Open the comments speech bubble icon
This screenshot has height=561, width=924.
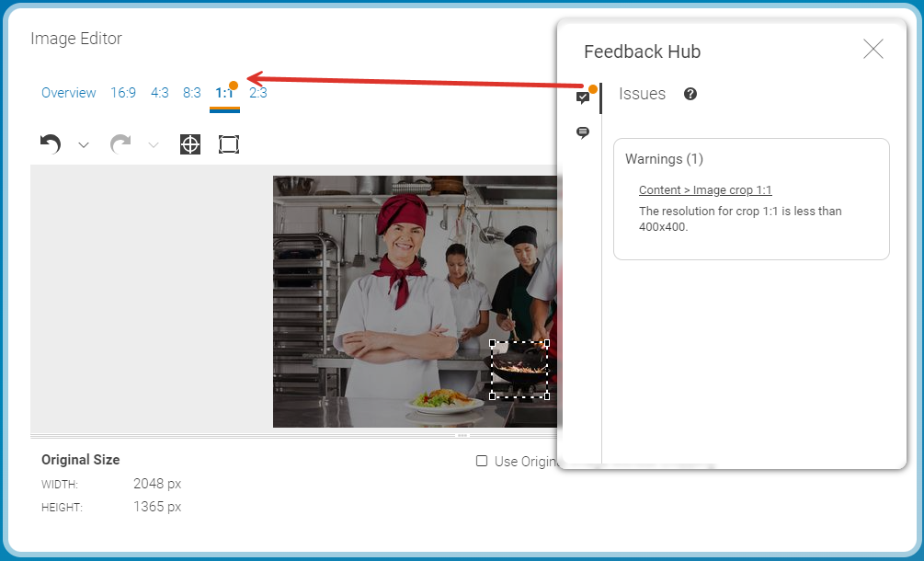[582, 133]
